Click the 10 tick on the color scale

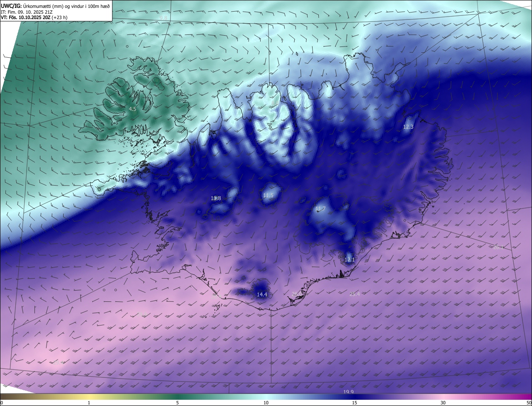pyautogui.click(x=266, y=403)
